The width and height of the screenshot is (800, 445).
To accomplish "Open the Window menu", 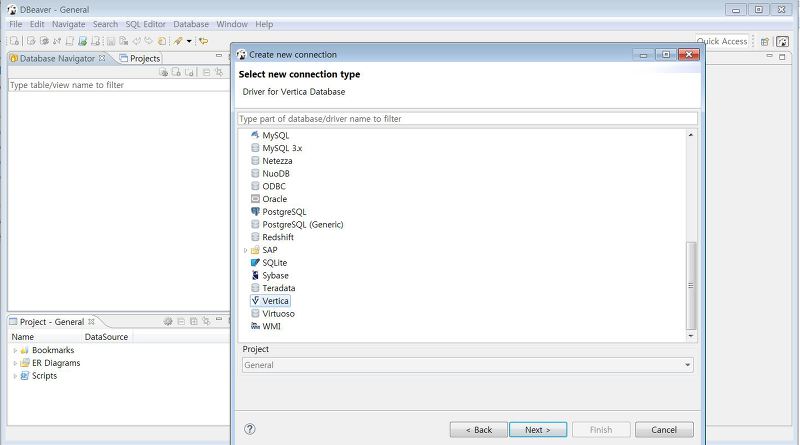I will (232, 24).
